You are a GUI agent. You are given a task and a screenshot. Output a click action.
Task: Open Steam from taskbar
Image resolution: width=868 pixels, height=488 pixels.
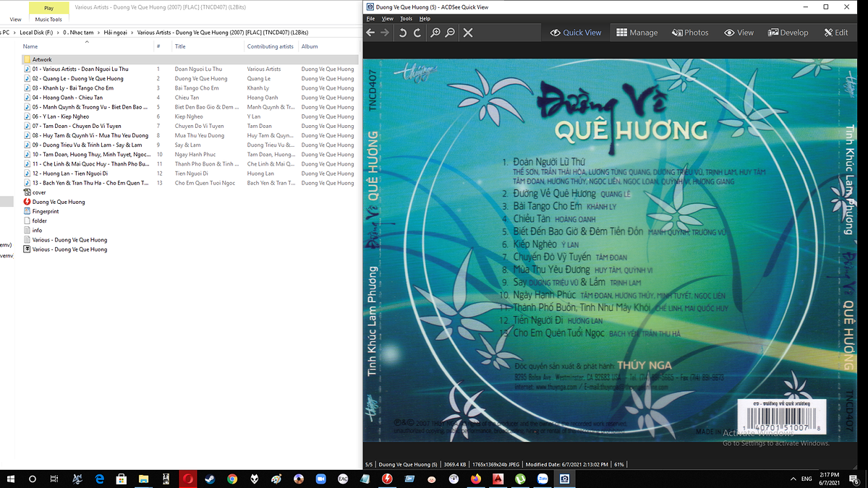coord(210,479)
